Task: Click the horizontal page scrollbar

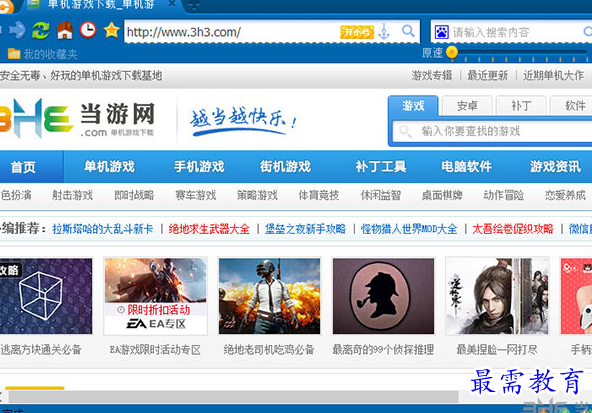Action: tap(233, 397)
